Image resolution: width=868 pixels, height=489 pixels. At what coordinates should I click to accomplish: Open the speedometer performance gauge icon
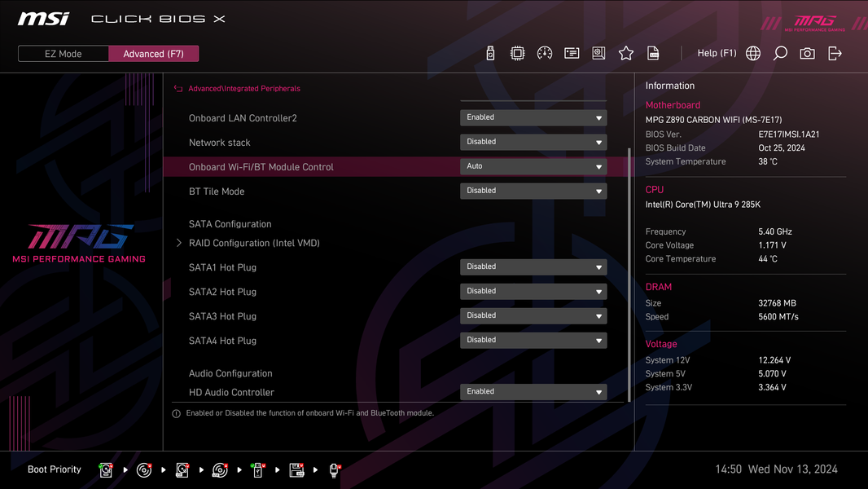(544, 53)
